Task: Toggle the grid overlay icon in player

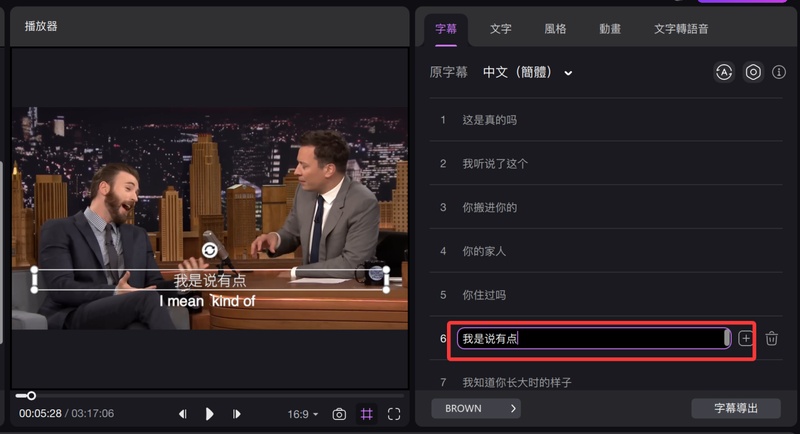Action: pos(367,414)
